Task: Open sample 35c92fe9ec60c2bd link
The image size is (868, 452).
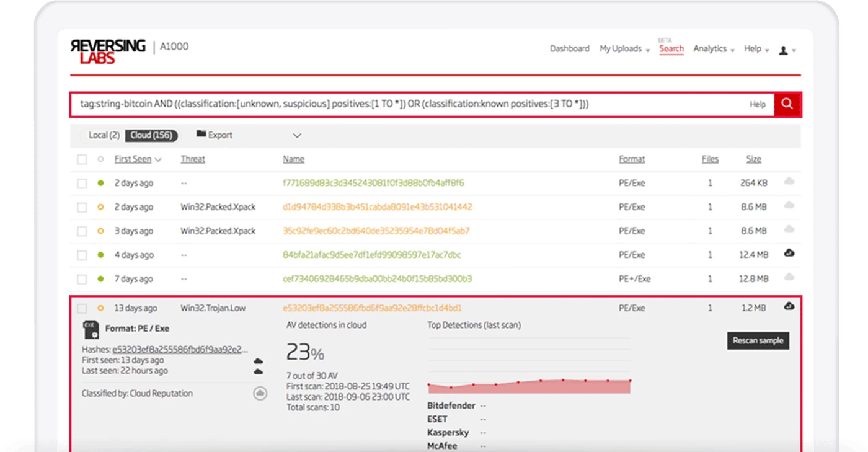Action: pos(376,231)
